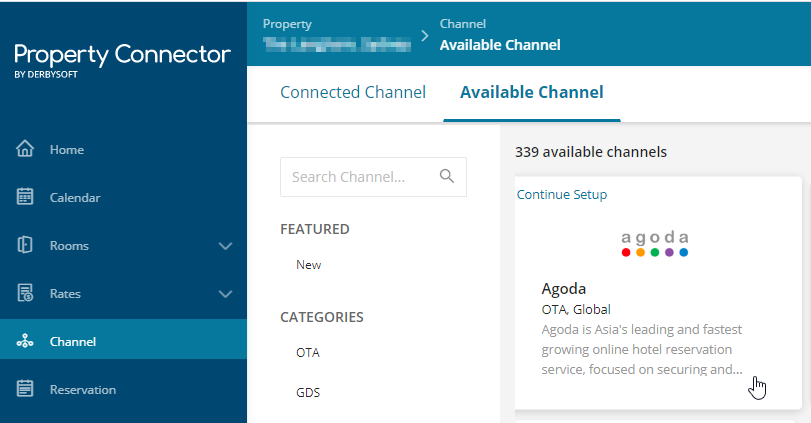Click Available Channel breadcrumb title
811x423 pixels.
coord(500,45)
